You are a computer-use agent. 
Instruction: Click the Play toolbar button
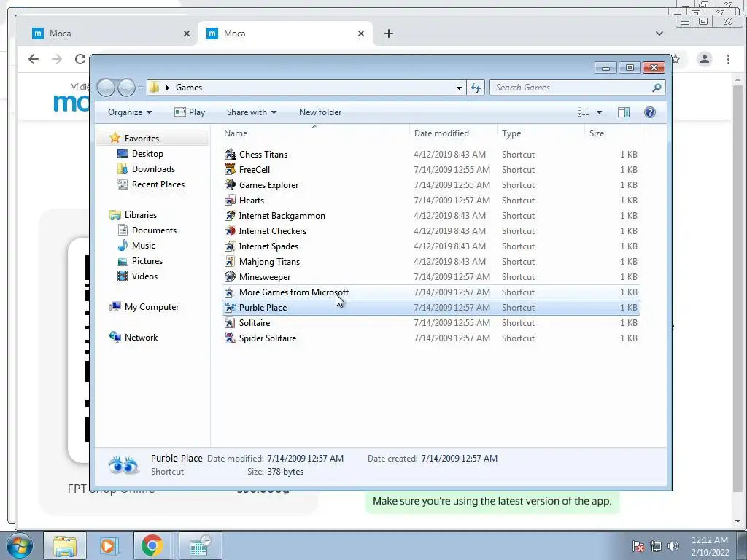coord(190,112)
